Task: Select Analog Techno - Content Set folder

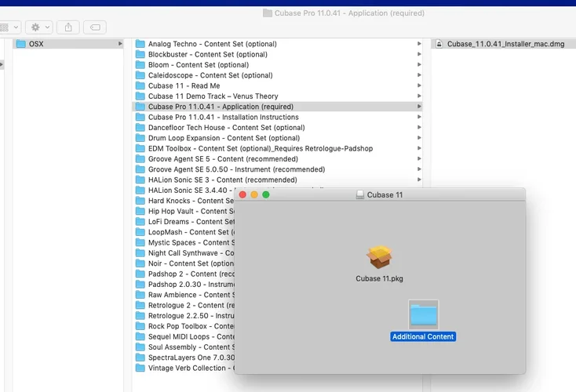Action: [x=277, y=44]
